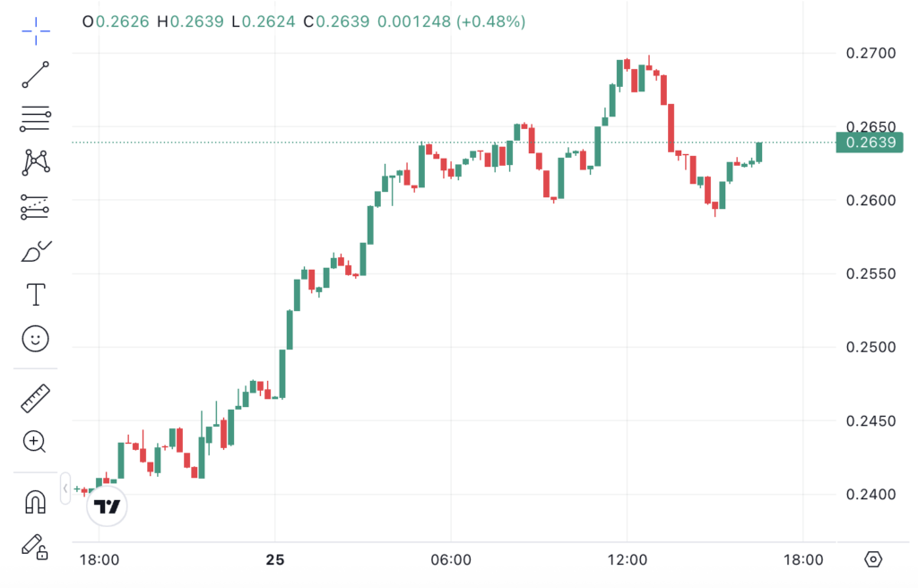Open chart settings gear
Viewport: 918px width, 588px height.
point(873,560)
